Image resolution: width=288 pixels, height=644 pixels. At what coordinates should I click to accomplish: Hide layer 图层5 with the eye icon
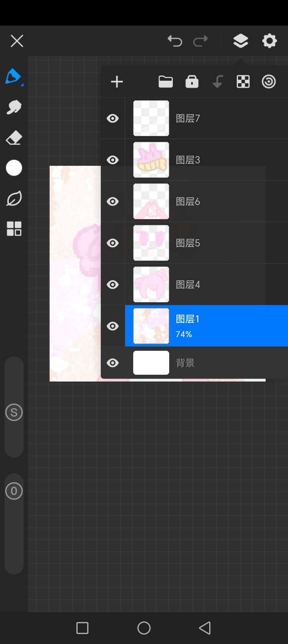113,243
